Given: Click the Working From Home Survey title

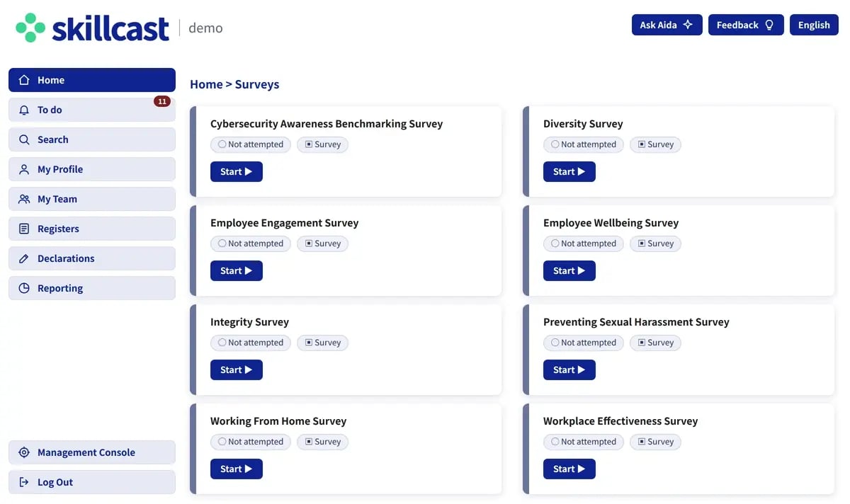Looking at the screenshot, I should [x=278, y=421].
